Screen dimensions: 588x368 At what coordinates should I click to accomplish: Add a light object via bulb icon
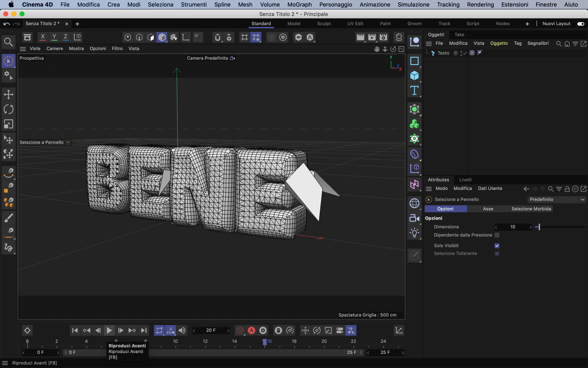pos(414,233)
